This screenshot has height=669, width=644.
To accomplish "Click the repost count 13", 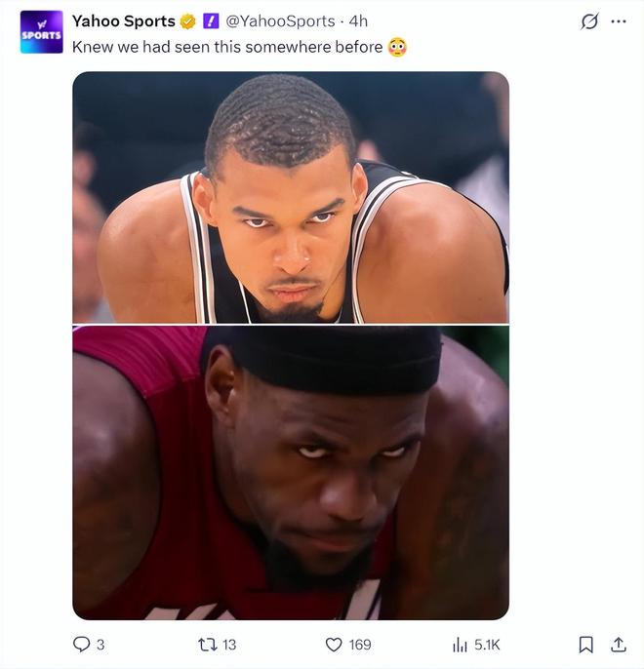I will click(x=229, y=645).
